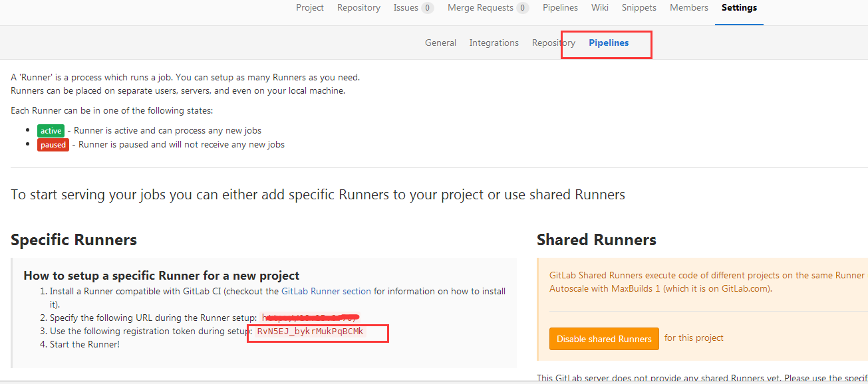The image size is (868, 384).
Task: Open General settings sub-tab
Action: coord(440,43)
